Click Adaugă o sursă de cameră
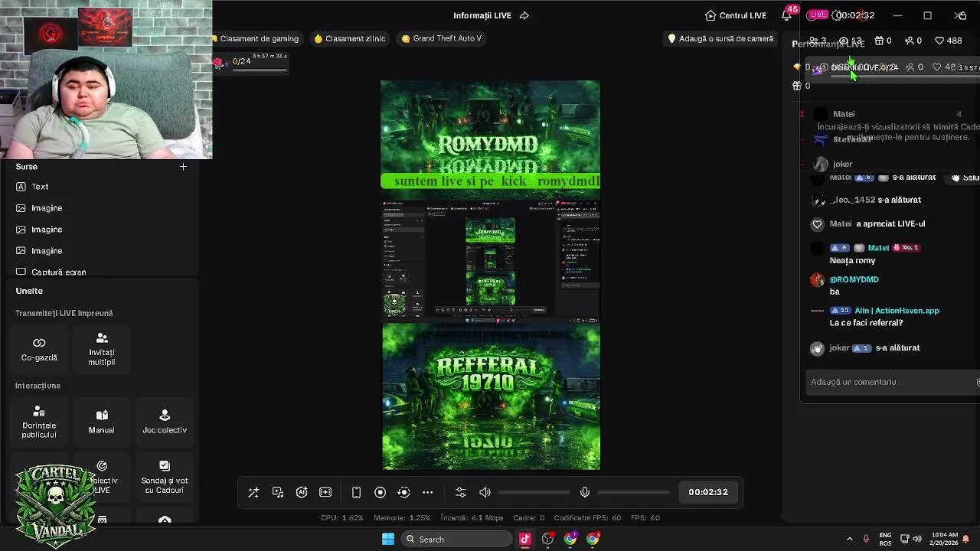This screenshot has height=551, width=980. [x=720, y=38]
